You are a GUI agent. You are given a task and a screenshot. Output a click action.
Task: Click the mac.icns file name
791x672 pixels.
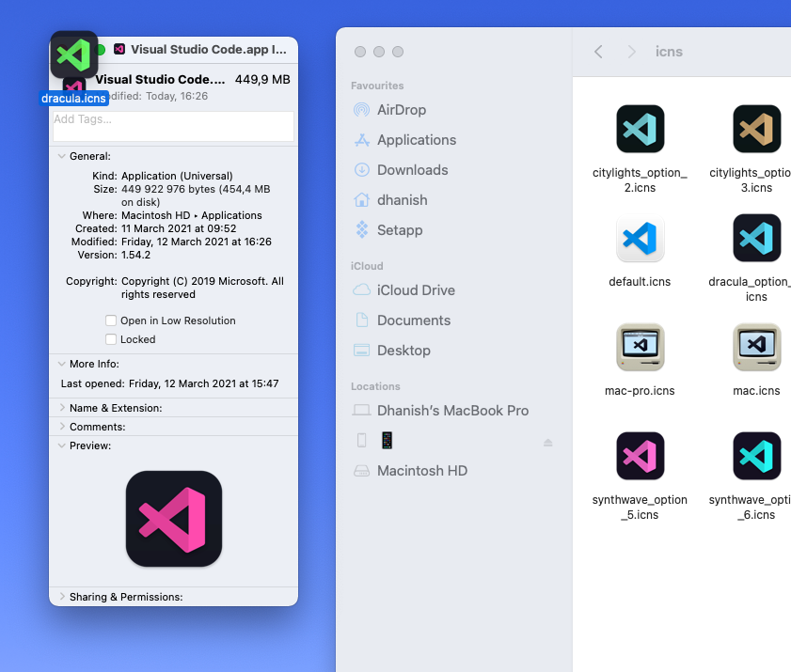757,391
